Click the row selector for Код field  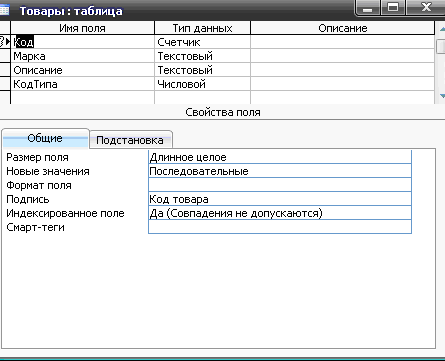(5, 42)
